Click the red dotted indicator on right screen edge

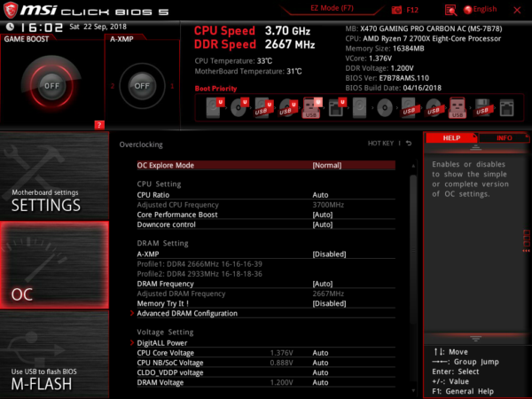pos(526,241)
